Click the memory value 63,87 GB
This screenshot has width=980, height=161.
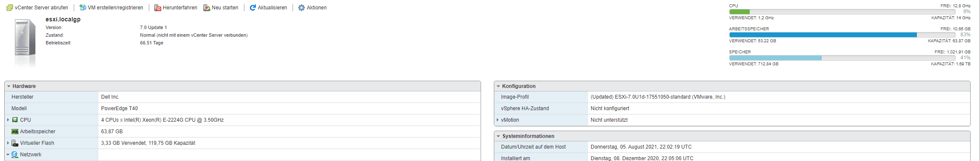click(x=112, y=132)
